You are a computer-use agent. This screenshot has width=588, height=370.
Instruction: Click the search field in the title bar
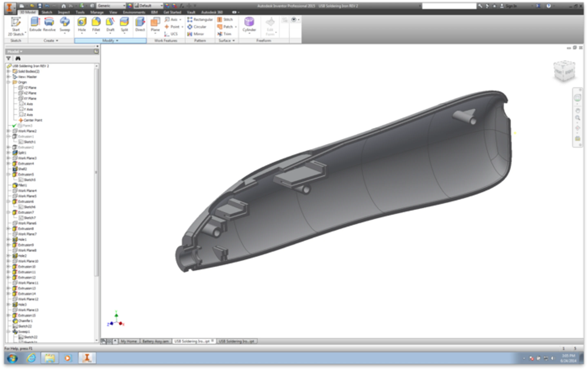(449, 6)
